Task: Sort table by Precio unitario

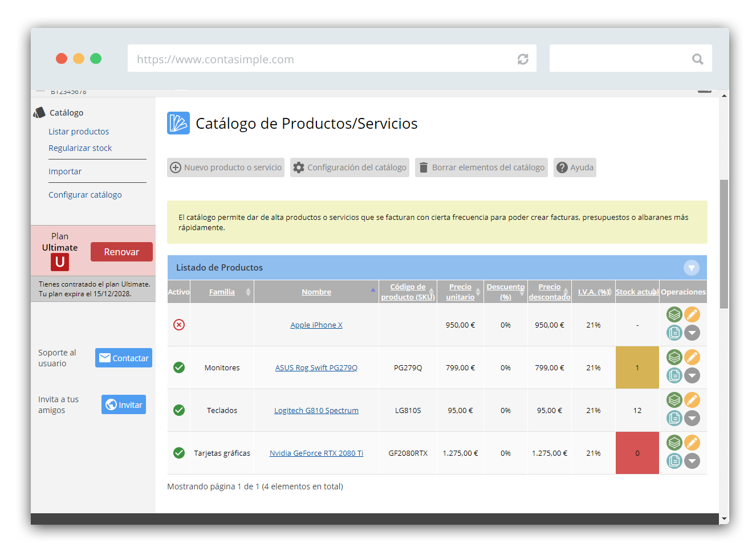Action: (x=460, y=292)
